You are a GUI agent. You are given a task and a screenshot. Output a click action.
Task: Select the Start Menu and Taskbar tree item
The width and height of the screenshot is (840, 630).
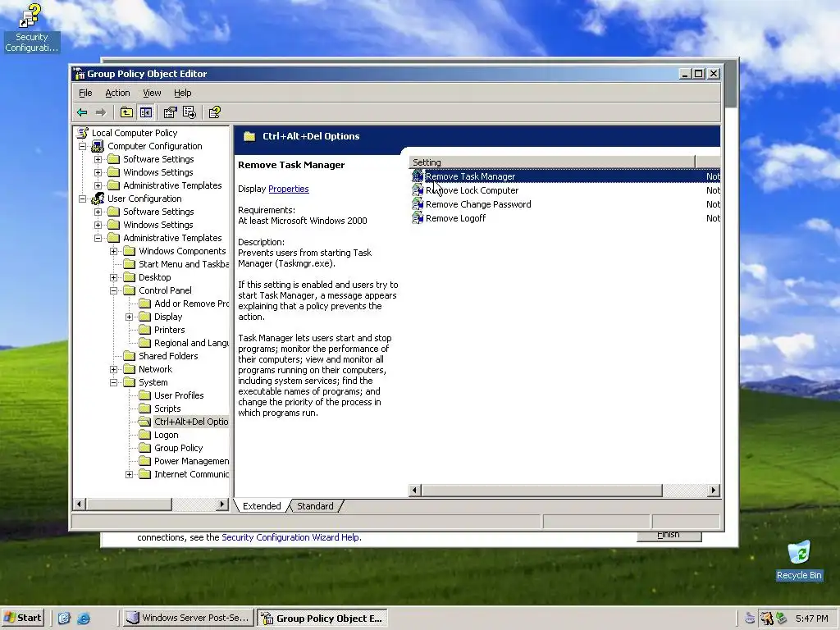click(x=183, y=265)
